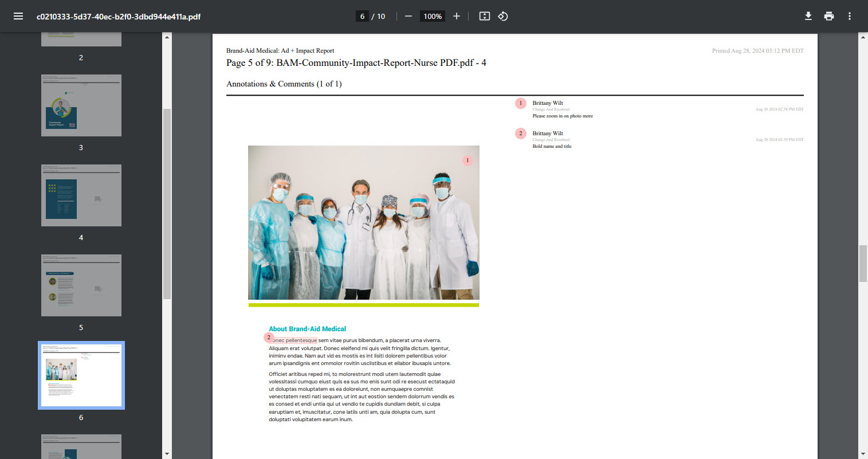
Task: Open page 5 thumbnail
Action: [81, 285]
